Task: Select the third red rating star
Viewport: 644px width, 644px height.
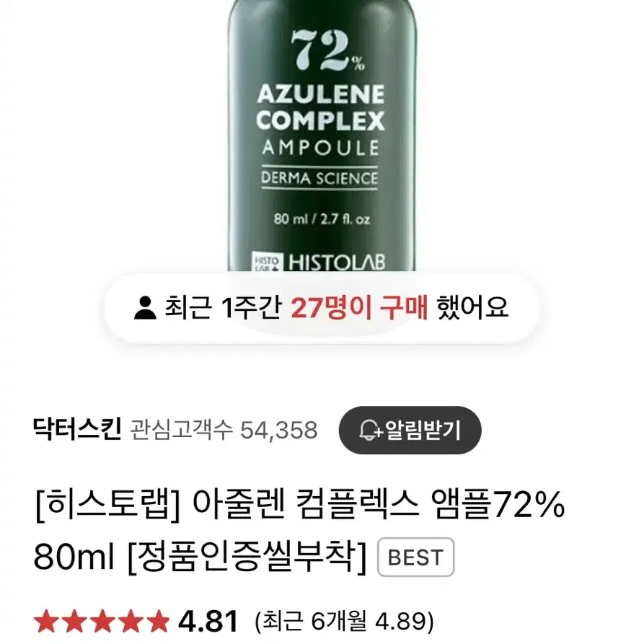Action: (102, 621)
